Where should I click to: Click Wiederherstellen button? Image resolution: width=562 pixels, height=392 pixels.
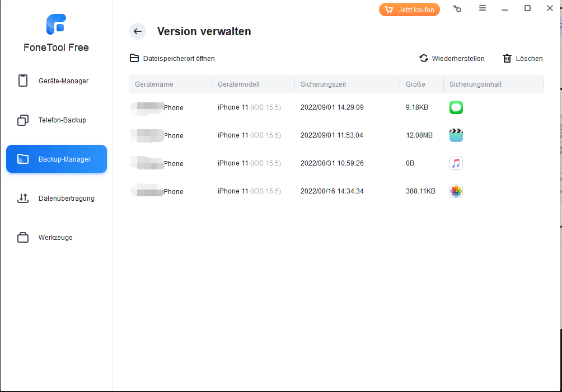point(452,58)
